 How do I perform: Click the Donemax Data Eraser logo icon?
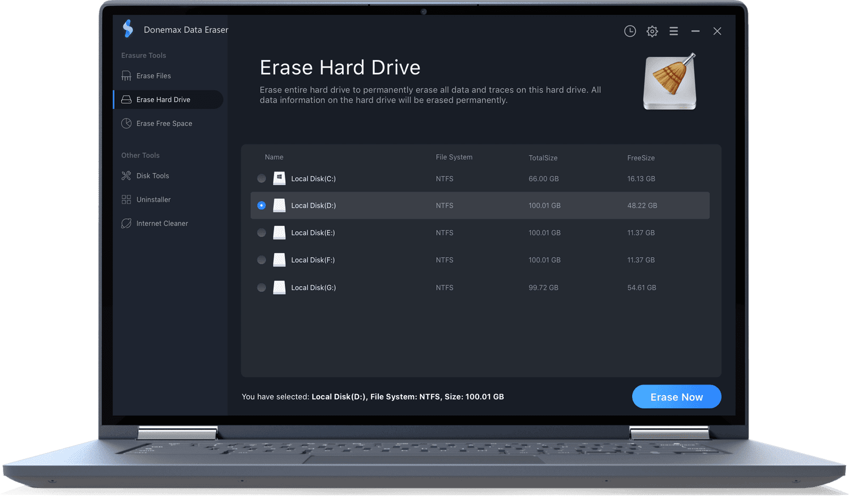tap(128, 29)
